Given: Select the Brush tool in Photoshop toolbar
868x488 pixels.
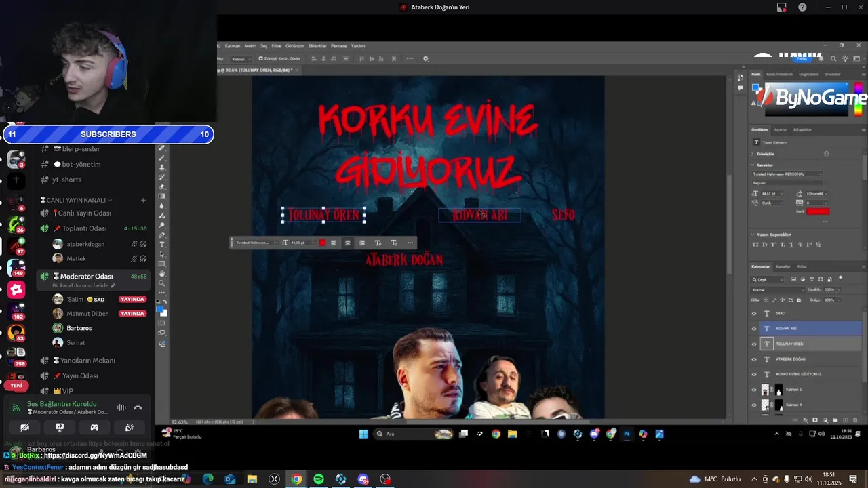Looking at the screenshot, I should pos(161,157).
